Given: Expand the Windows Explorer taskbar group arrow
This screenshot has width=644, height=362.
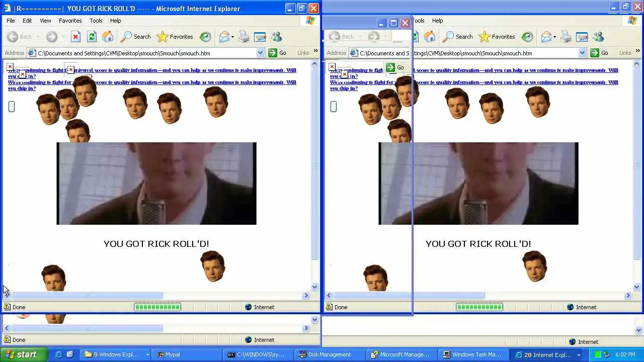Looking at the screenshot, I should point(147,354).
